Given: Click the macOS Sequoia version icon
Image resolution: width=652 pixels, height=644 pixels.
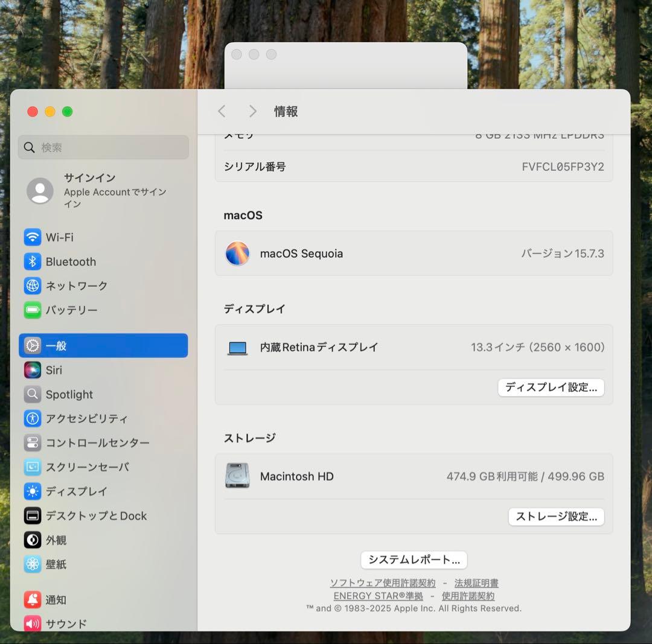Looking at the screenshot, I should [237, 253].
